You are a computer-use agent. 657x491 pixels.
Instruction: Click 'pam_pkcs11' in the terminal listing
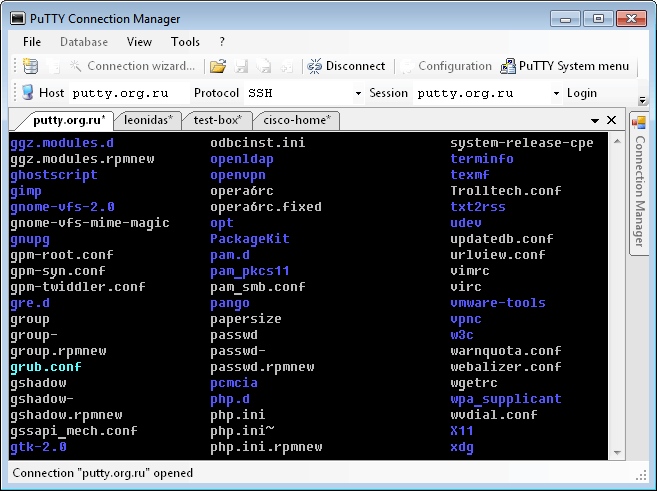pos(250,271)
